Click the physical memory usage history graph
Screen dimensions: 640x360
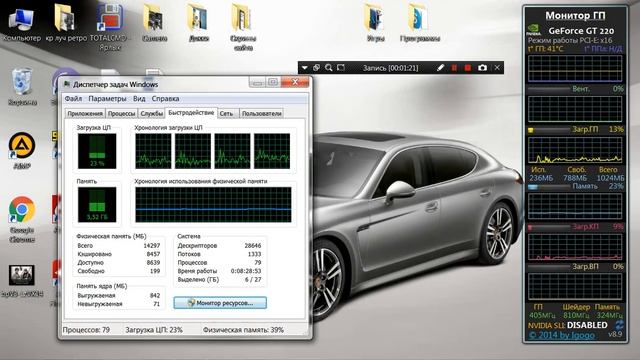pyautogui.click(x=213, y=204)
